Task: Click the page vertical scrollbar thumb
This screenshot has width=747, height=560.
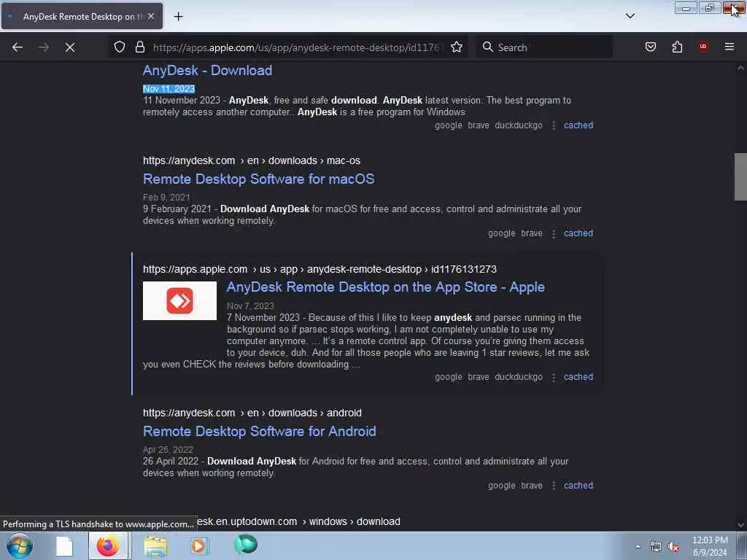Action: pos(740,176)
